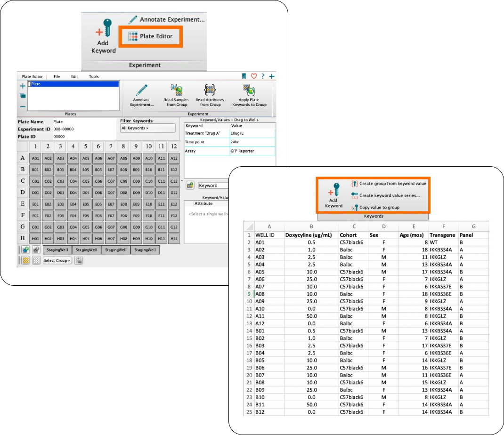The height and width of the screenshot is (435, 504).
Task: Click column header 12 on the plate
Action: [x=174, y=146]
